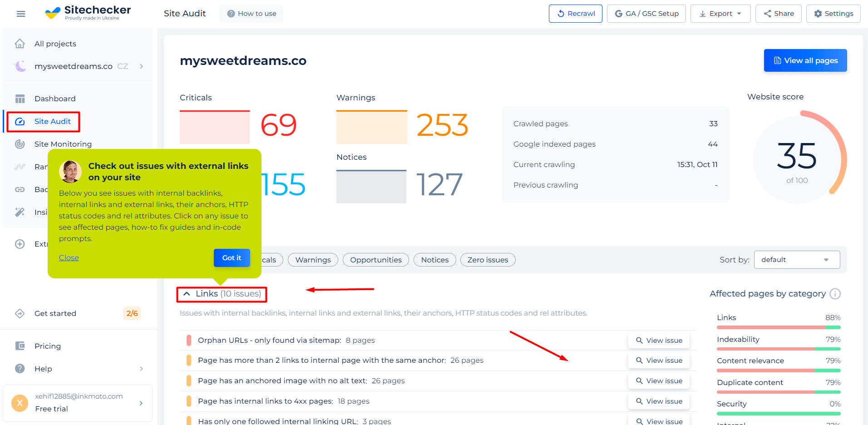Open Dashboard in the sidebar

point(55,99)
